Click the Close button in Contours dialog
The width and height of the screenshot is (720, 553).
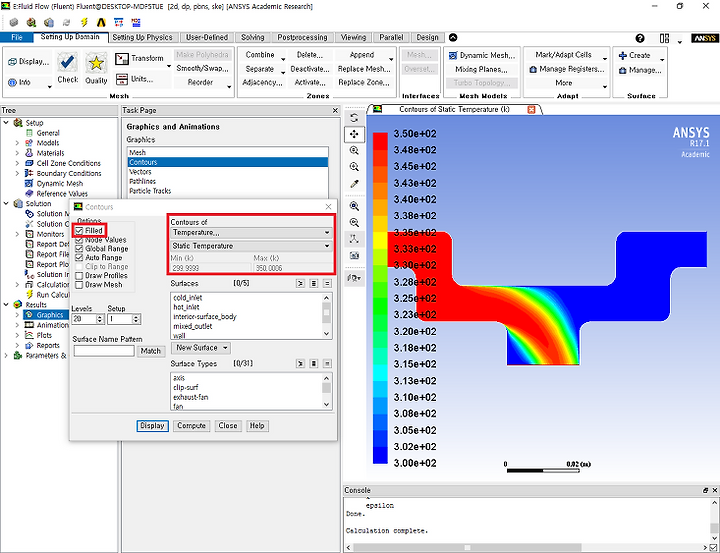point(228,426)
